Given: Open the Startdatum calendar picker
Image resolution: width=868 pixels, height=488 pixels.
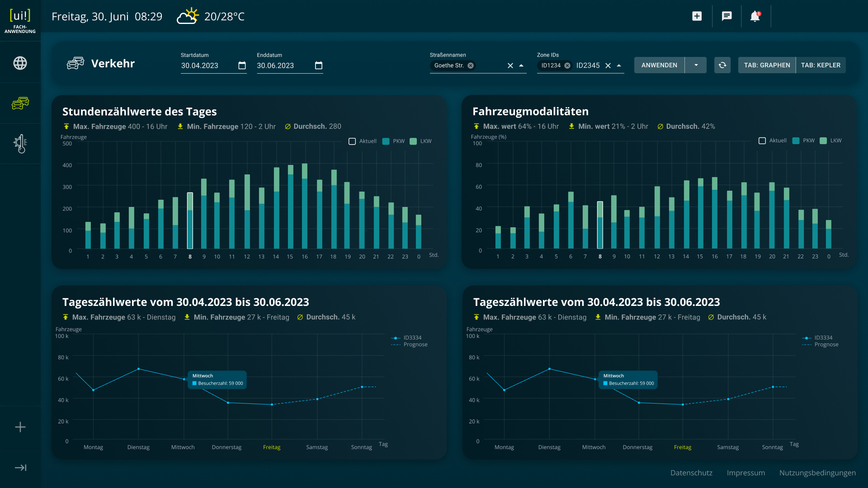Looking at the screenshot, I should tap(242, 66).
